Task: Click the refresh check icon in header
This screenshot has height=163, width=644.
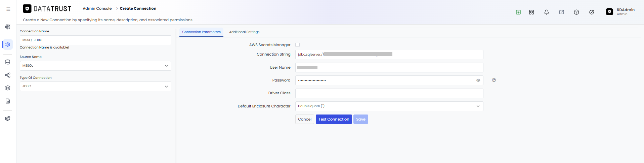Action: click(592, 12)
